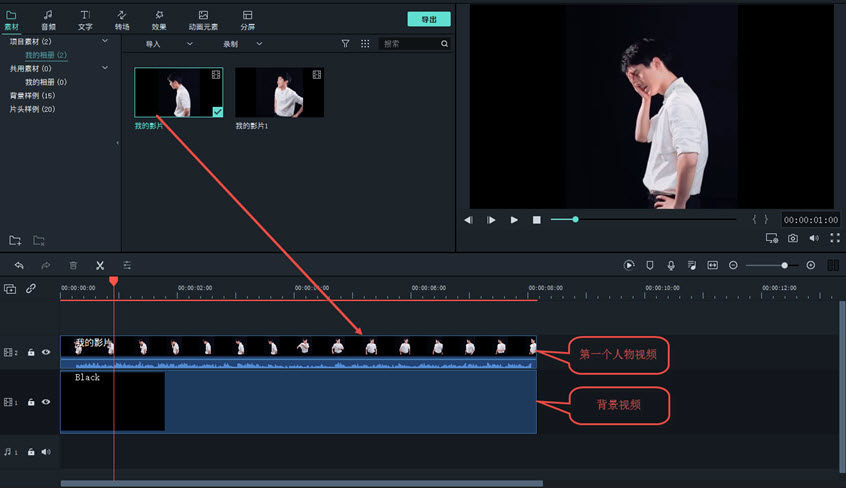Screen dimensions: 846x488
Task: Toggle visibility eye on video track 2
Action: (46, 352)
